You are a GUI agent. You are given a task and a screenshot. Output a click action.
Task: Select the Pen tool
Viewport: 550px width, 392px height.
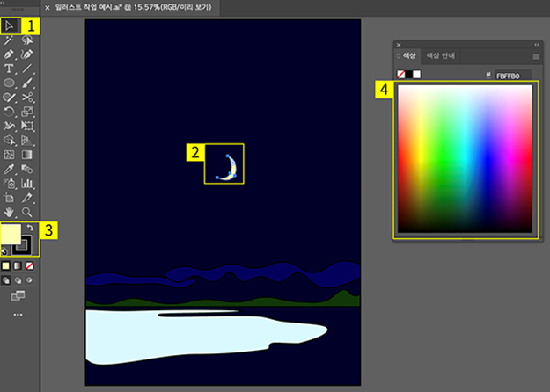point(9,54)
